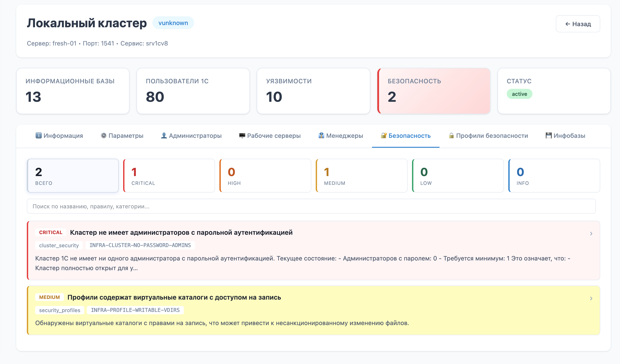Click the gear icon on Параметры tab
This screenshot has height=364, width=620.
coord(103,136)
